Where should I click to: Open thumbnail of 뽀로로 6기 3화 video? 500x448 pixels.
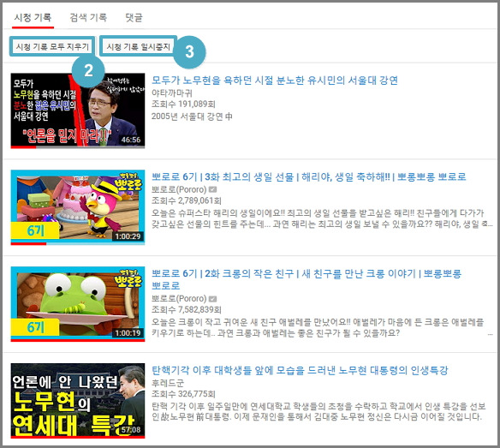click(78, 207)
